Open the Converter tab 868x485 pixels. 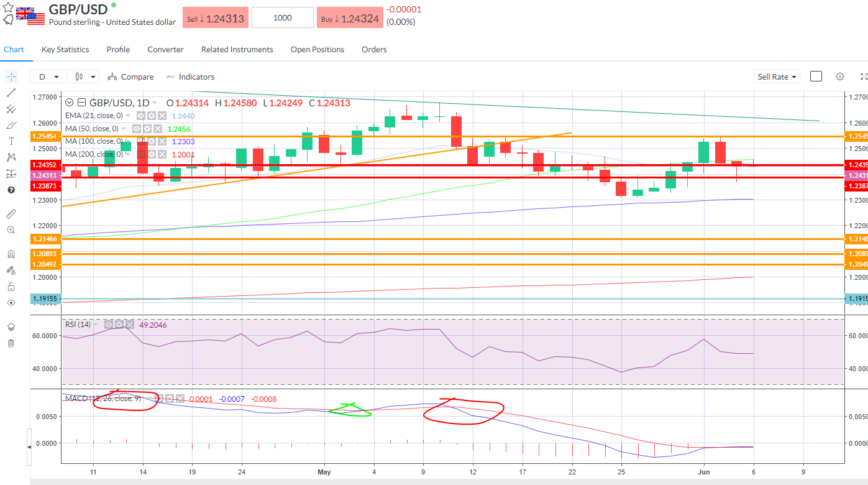165,49
